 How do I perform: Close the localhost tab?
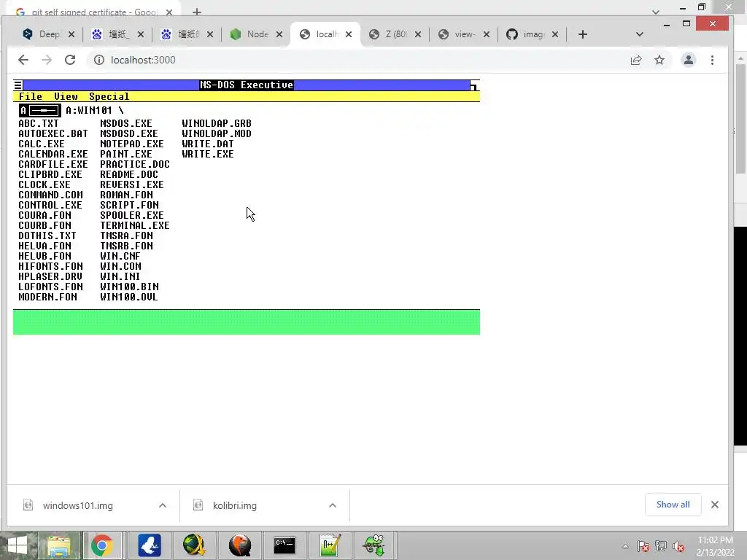coord(349,34)
